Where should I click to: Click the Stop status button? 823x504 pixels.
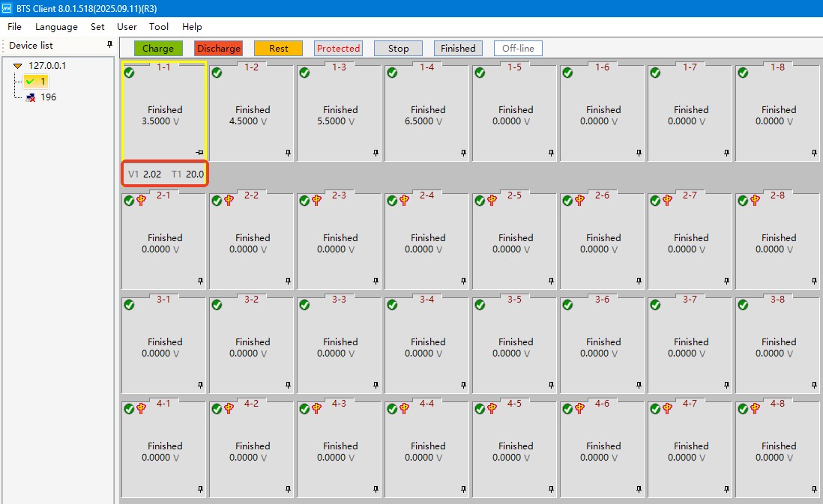point(398,49)
